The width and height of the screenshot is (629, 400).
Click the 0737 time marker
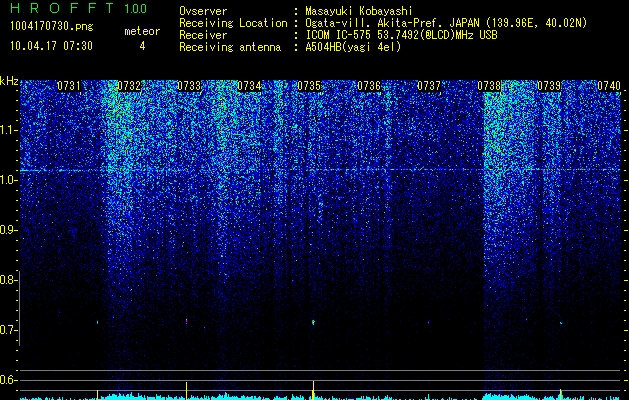pyautogui.click(x=429, y=86)
